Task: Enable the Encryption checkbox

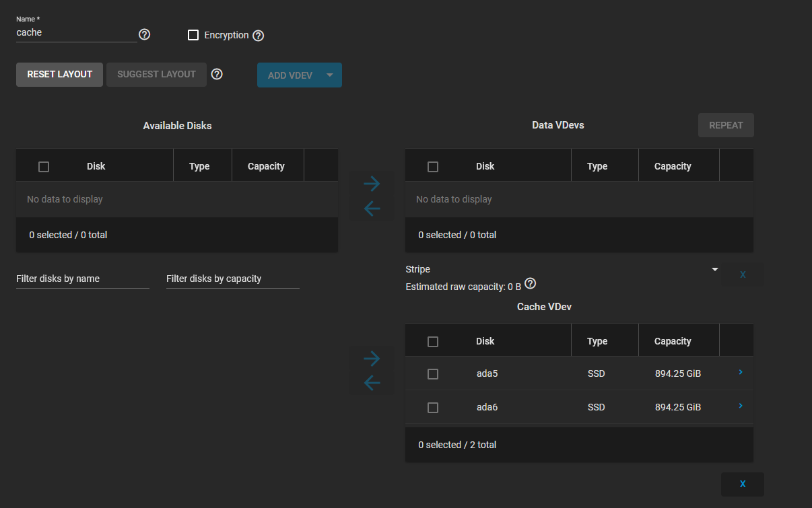Action: tap(193, 35)
